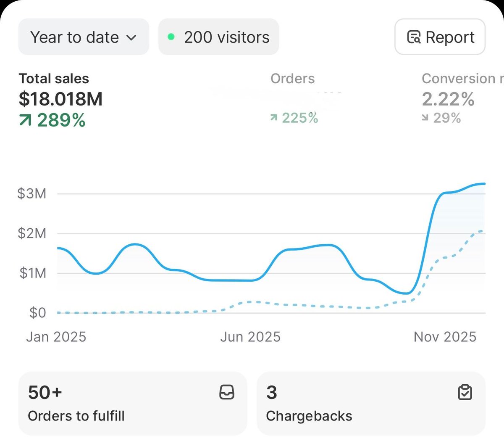
Task: Click the inbox icon on Orders to fulfill
Action: click(x=227, y=392)
